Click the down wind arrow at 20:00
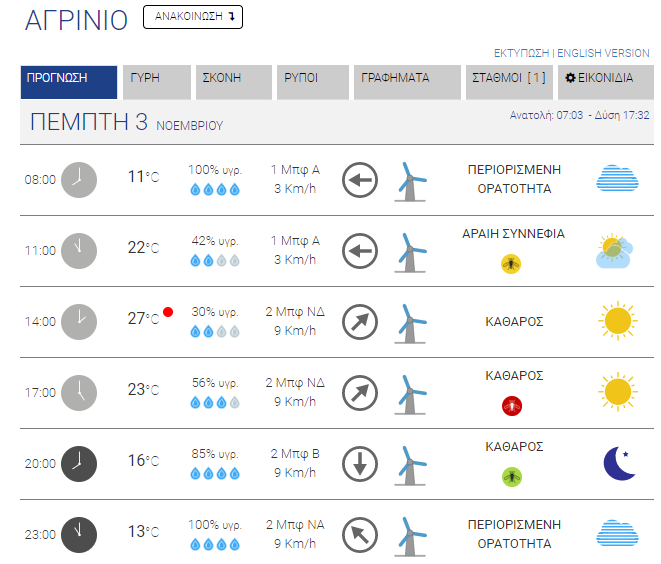661x564 pixels. coord(359,464)
